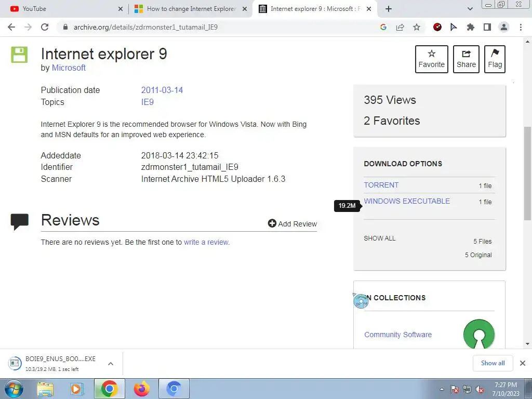Close the Internet explorer 9 tab
The image size is (532, 399).
pos(369,9)
